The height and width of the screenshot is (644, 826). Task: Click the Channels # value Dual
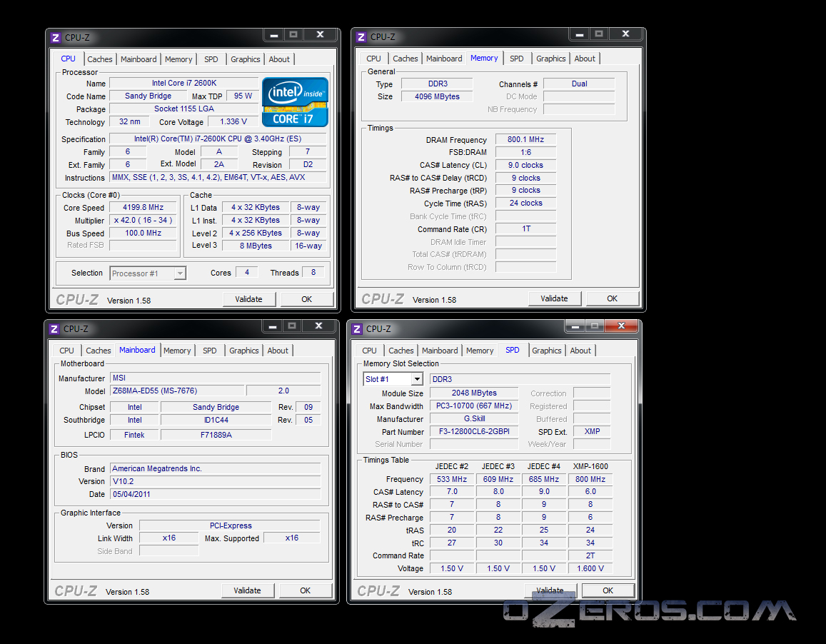[579, 84]
